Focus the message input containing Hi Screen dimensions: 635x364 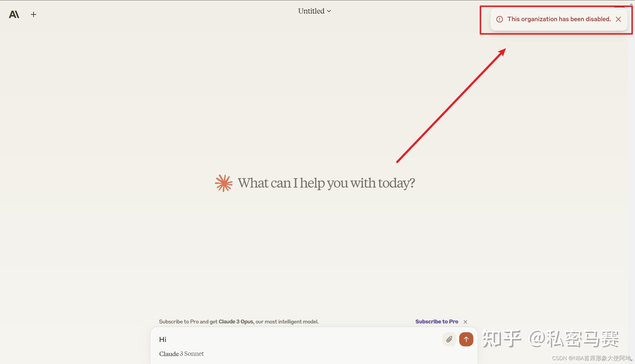[x=294, y=339]
